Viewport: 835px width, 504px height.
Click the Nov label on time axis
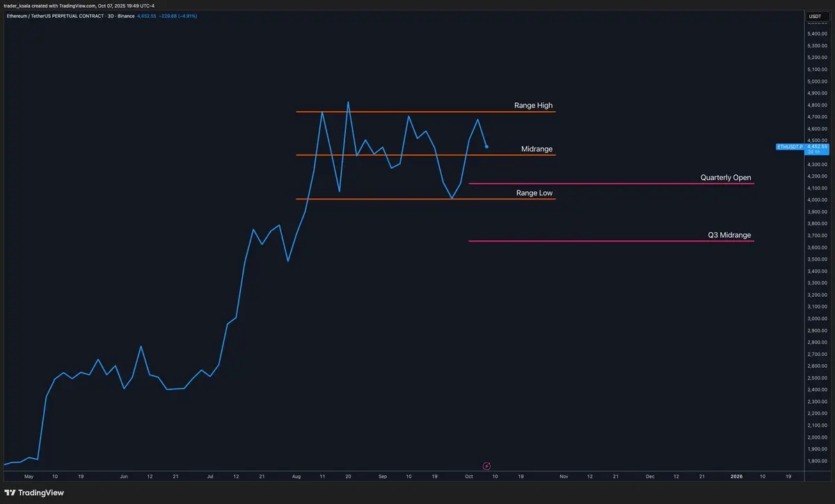pyautogui.click(x=564, y=477)
